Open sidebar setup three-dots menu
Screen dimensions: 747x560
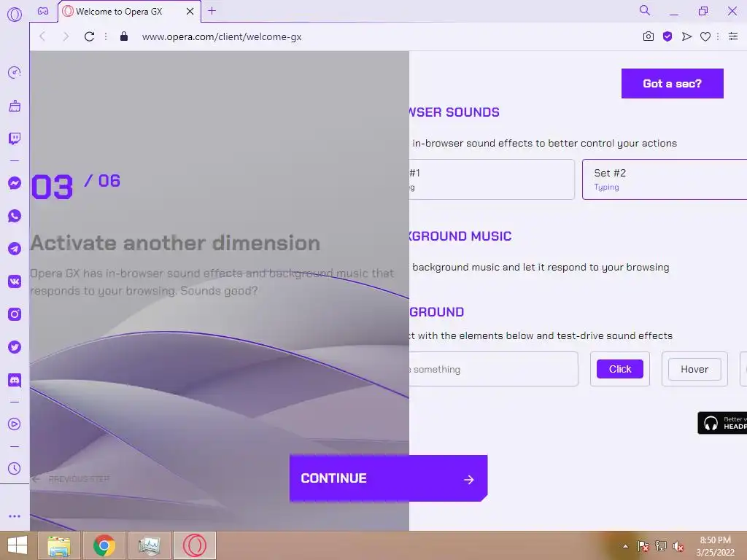coord(15,516)
